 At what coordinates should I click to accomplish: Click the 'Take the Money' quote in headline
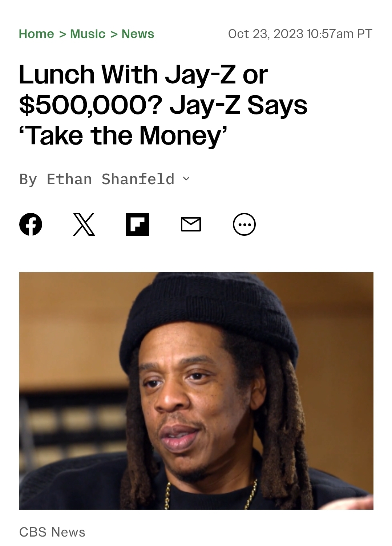tap(123, 136)
